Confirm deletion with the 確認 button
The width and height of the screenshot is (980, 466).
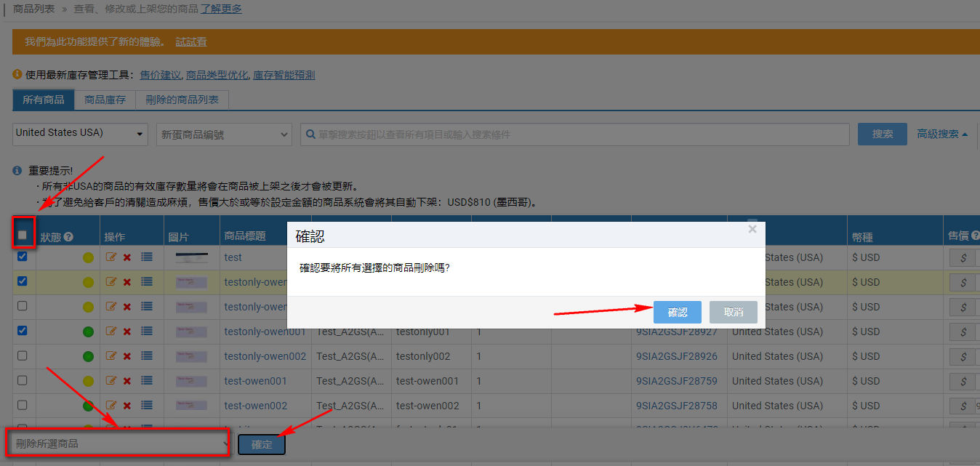678,312
